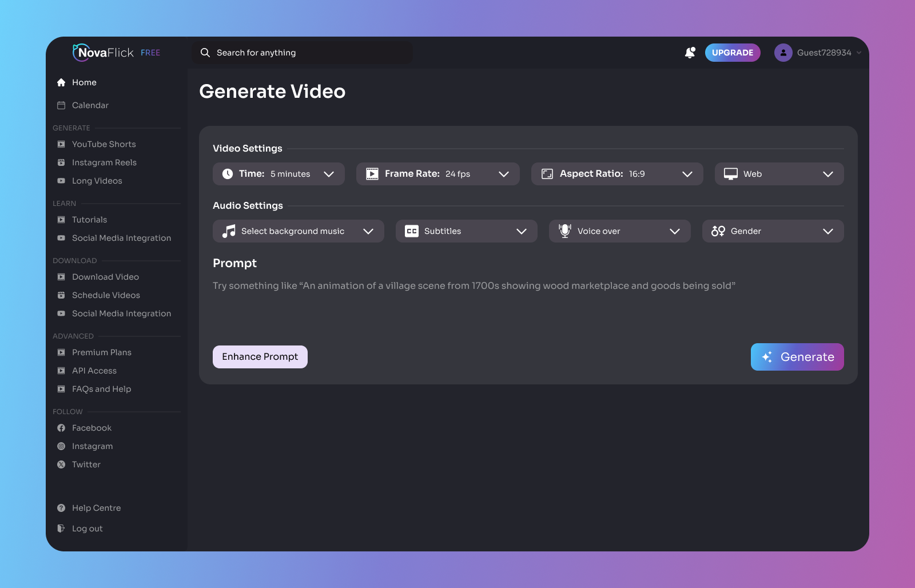Open Select background music dropdown
Viewport: 915px width, 588px height.
[x=298, y=231]
